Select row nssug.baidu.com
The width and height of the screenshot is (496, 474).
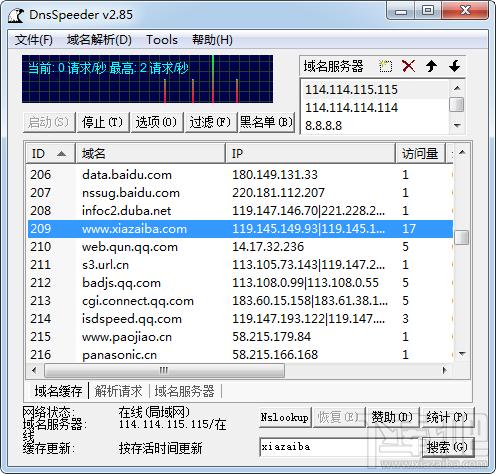[x=240, y=193]
